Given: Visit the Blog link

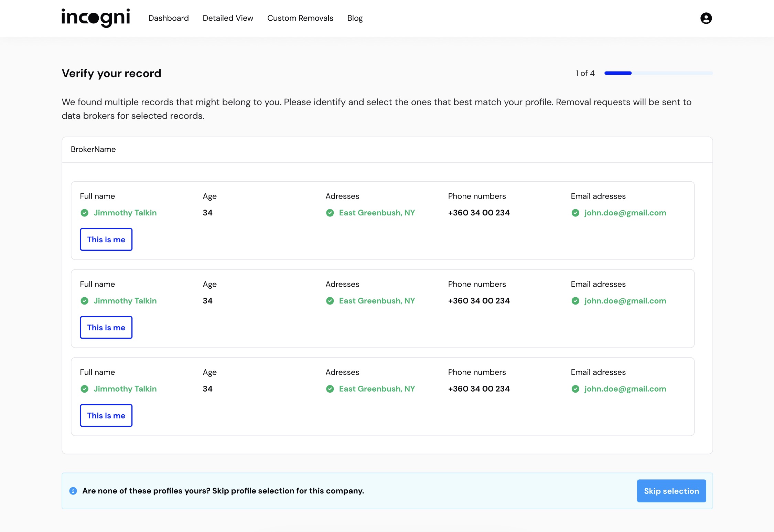Looking at the screenshot, I should pyautogui.click(x=355, y=18).
